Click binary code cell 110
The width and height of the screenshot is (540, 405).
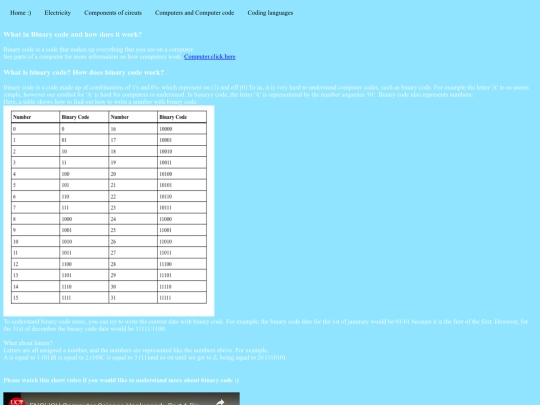(x=84, y=196)
